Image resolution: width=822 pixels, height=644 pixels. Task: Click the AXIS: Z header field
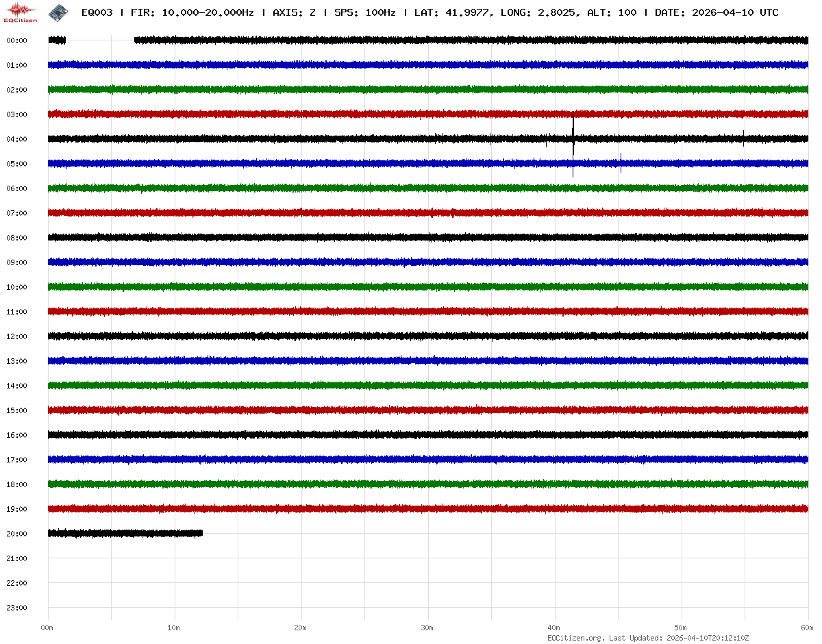tap(294, 12)
